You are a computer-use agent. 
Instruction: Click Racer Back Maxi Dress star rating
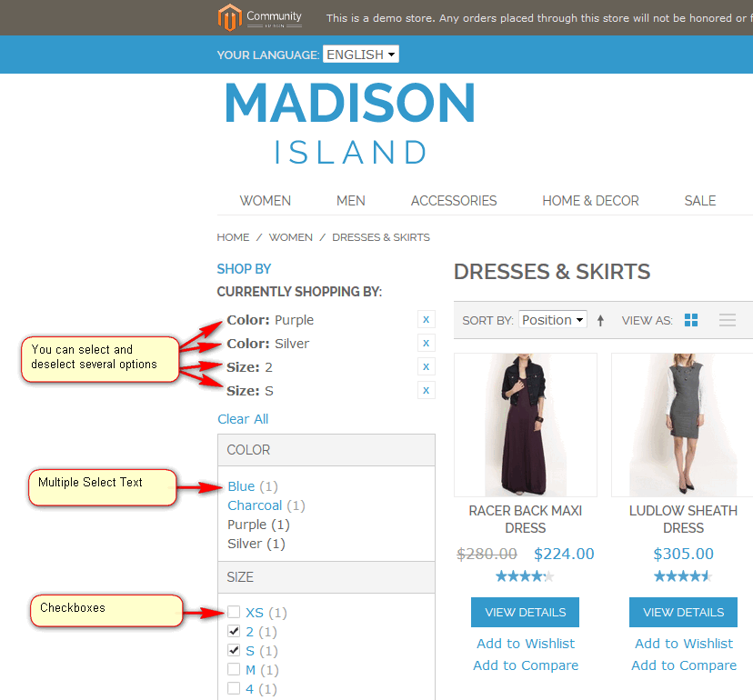[525, 575]
